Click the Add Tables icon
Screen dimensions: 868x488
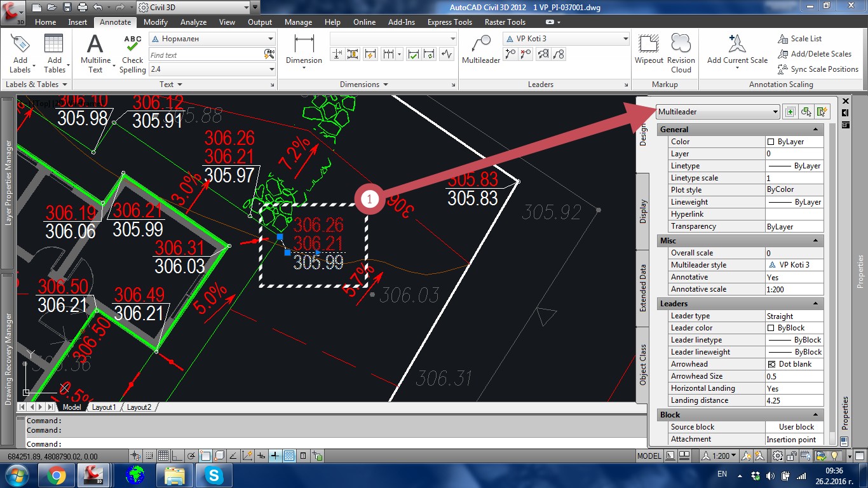click(x=54, y=53)
